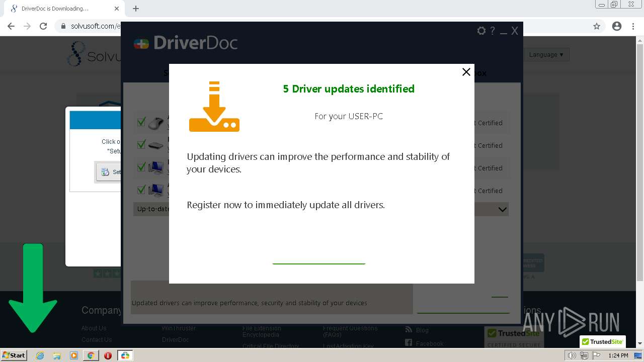
Task: Expand the Up-to-date drivers section chevron
Action: tap(502, 209)
